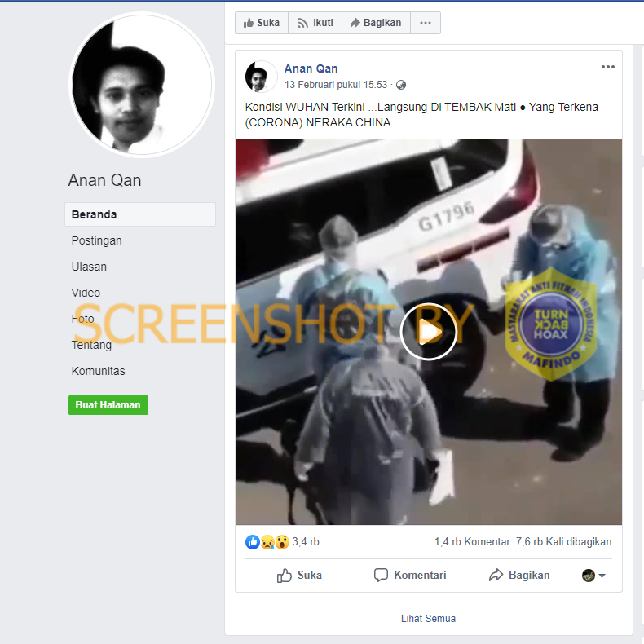
Task: Open the comment-as profile selector dropdown
Action: click(x=593, y=576)
